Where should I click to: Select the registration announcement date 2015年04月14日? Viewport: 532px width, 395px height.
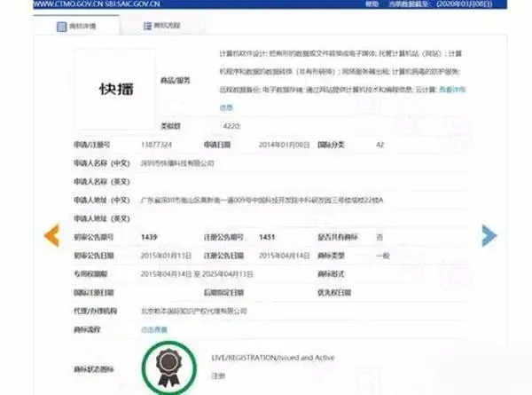pyautogui.click(x=285, y=256)
